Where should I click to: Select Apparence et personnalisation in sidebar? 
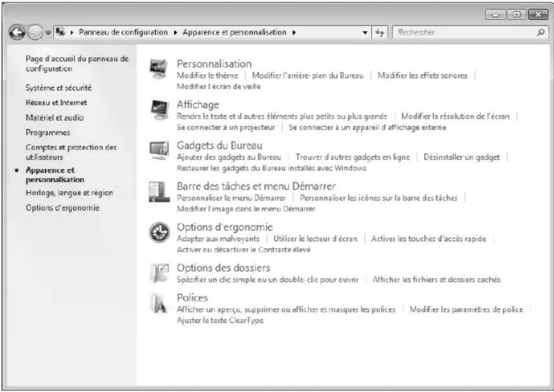pos(55,175)
